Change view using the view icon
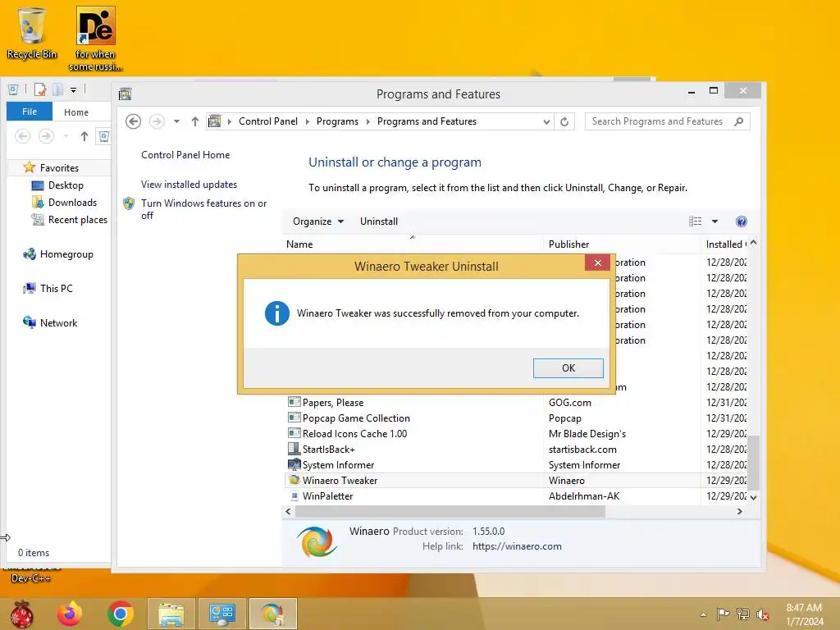 [695, 221]
